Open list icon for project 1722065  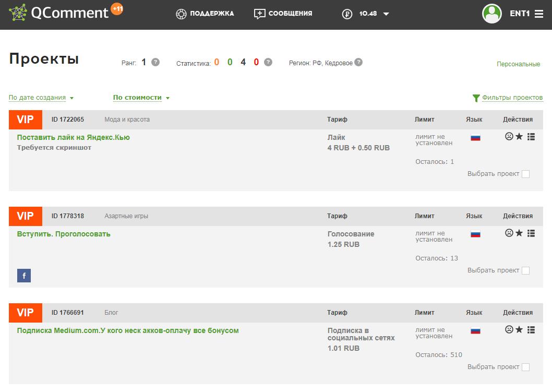pos(531,137)
